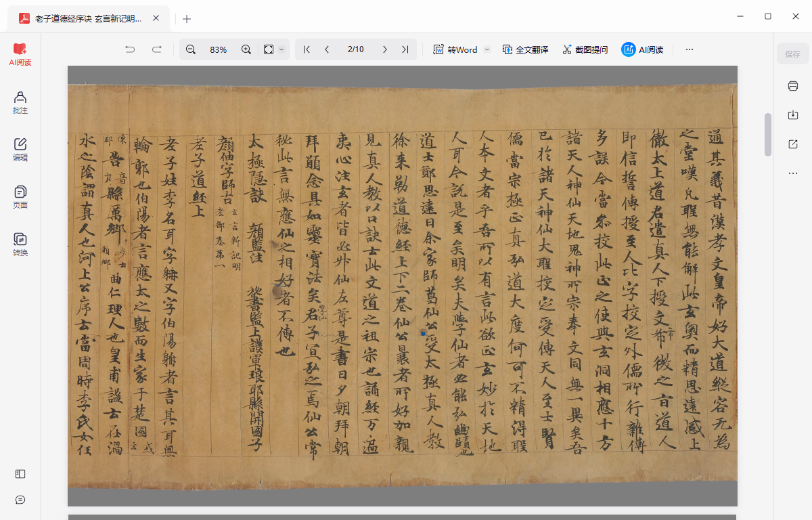This screenshot has height=520, width=812.
Task: Click 全文翻译 full-text translation
Action: tap(525, 49)
